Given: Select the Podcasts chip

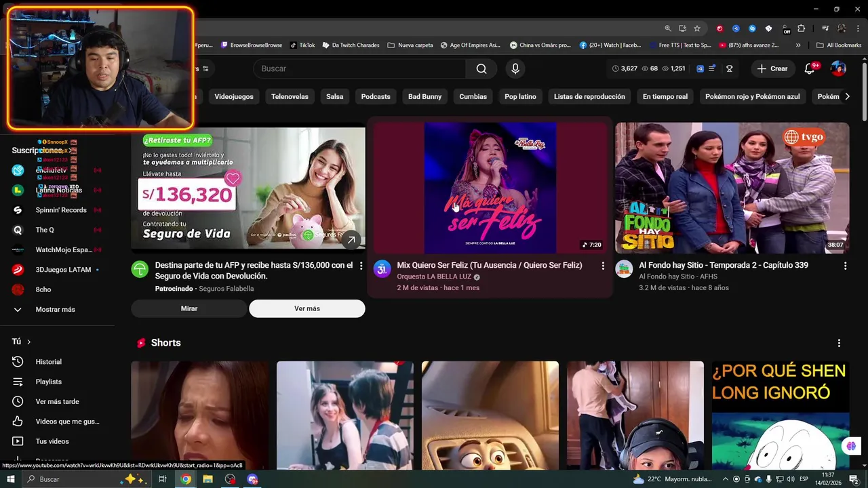Looking at the screenshot, I should click(x=376, y=96).
